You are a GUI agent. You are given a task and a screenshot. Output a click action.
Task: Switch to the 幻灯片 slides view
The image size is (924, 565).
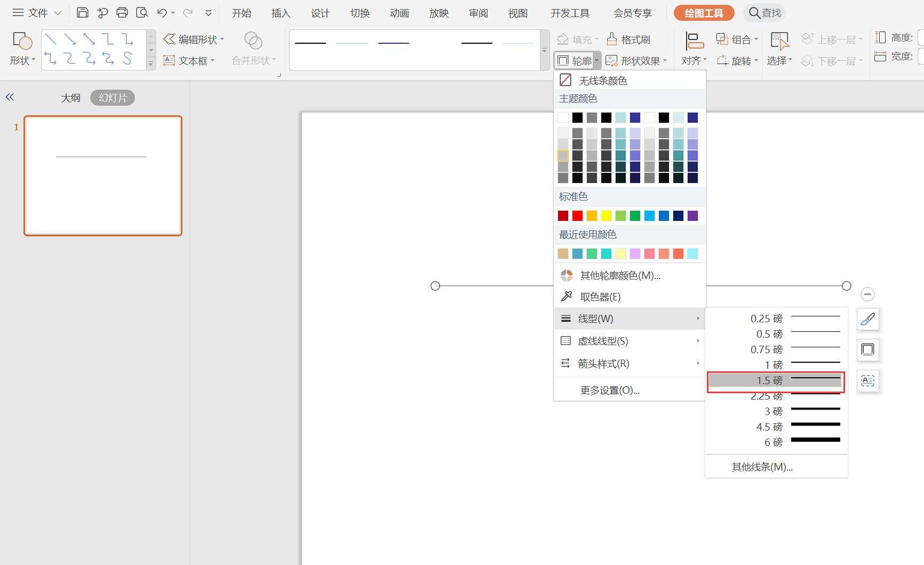pos(113,98)
